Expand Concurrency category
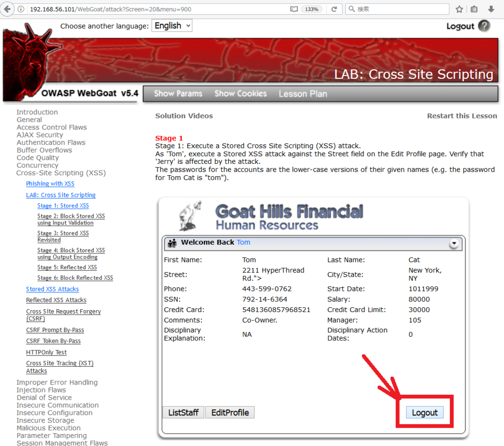The width and height of the screenshot is (504, 446). (37, 165)
